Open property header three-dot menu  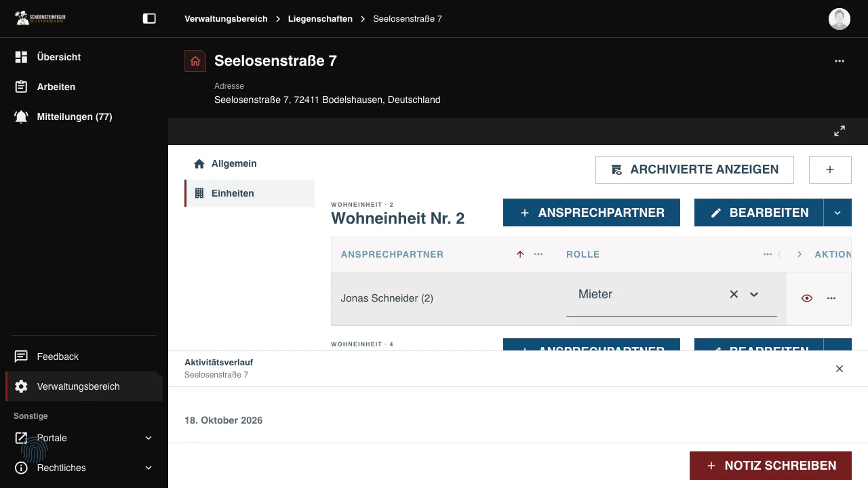[x=840, y=61]
